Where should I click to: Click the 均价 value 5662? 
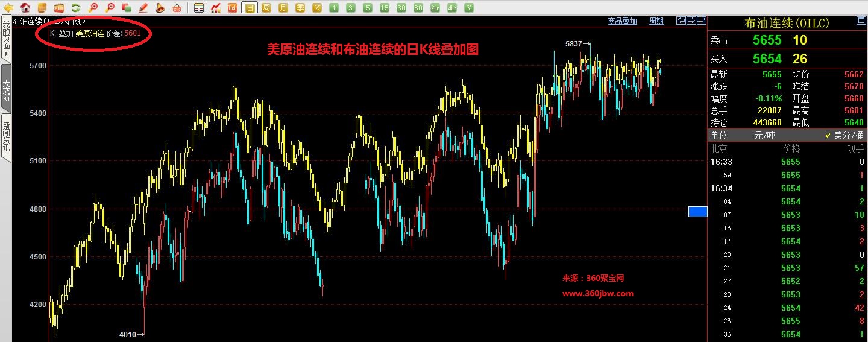[x=854, y=74]
